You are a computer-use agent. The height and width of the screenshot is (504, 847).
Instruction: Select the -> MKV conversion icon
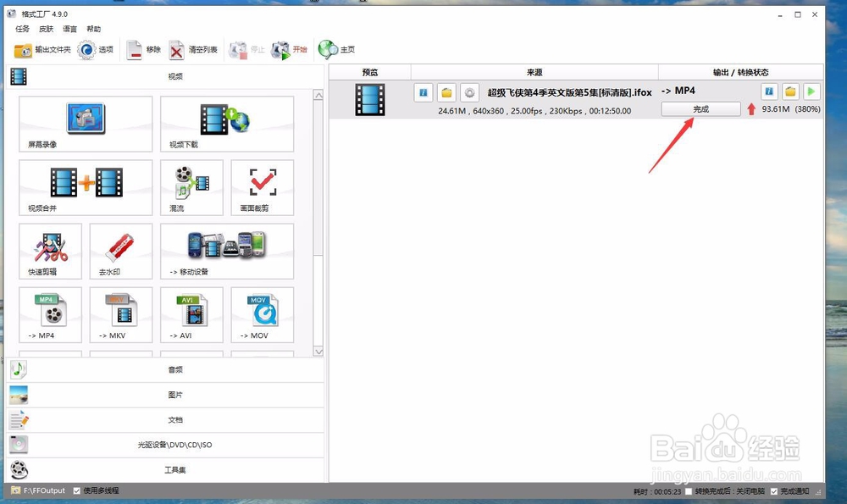pos(121,315)
